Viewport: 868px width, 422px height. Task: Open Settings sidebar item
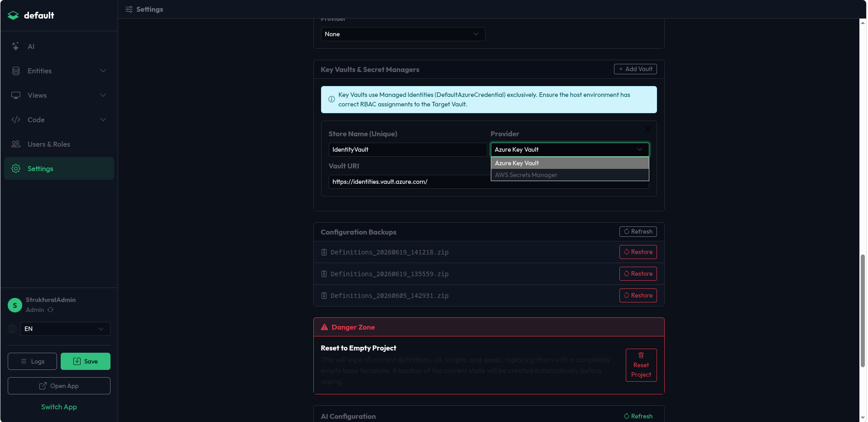[x=59, y=168]
